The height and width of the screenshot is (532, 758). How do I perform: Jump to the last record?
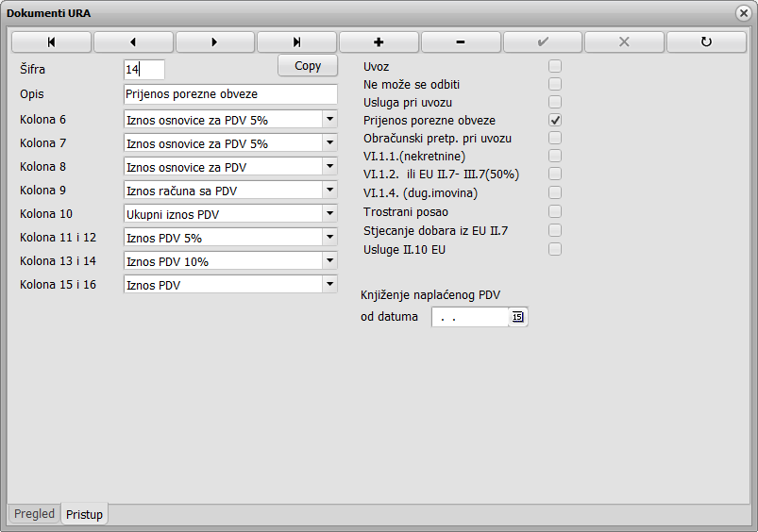296,42
